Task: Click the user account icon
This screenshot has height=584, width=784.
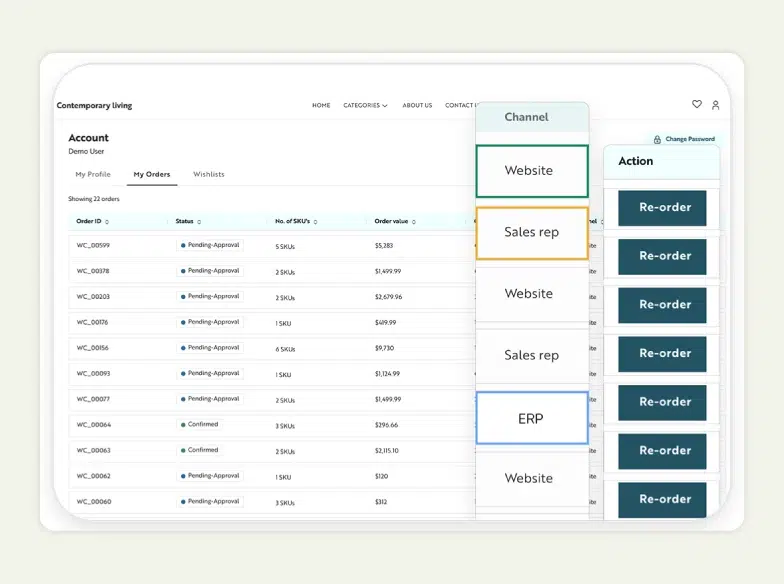Action: click(x=716, y=104)
